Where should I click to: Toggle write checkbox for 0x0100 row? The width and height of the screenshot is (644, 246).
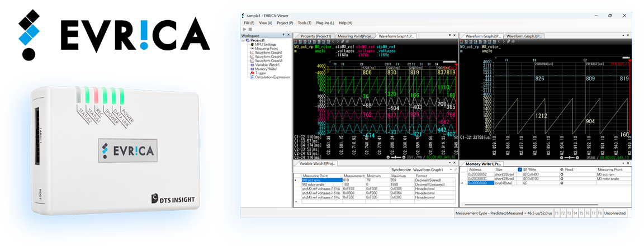[x=524, y=178]
